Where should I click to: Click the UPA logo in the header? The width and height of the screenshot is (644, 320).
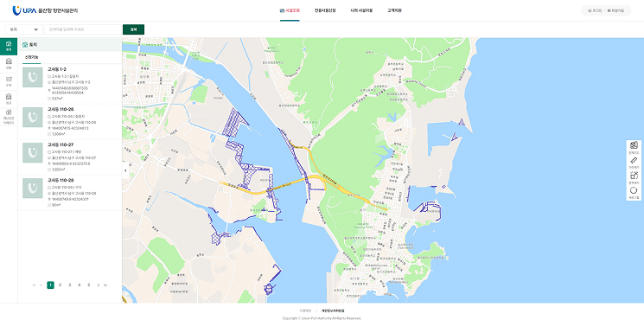tap(45, 10)
